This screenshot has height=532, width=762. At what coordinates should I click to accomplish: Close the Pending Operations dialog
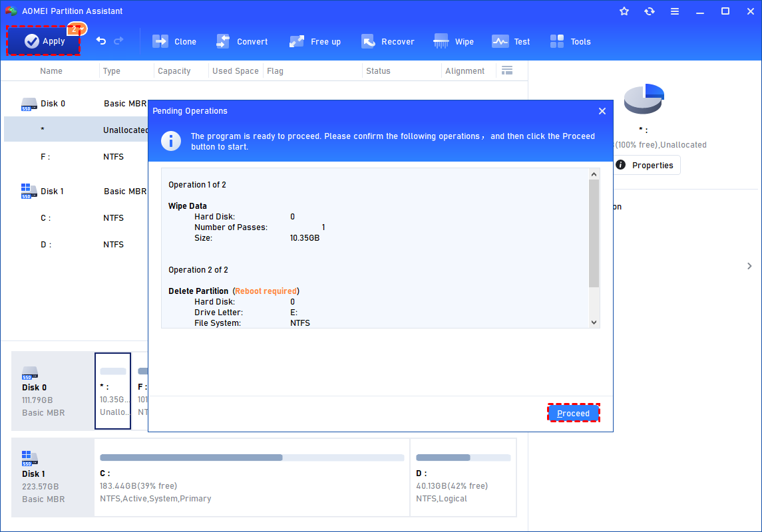pos(602,111)
